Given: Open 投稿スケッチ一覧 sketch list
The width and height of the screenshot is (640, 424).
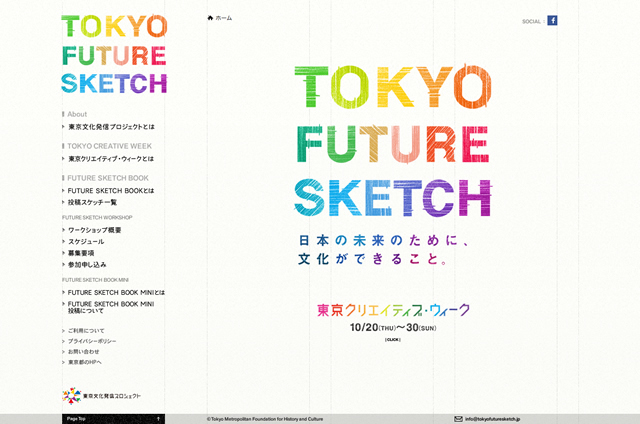Looking at the screenshot, I should tap(92, 202).
